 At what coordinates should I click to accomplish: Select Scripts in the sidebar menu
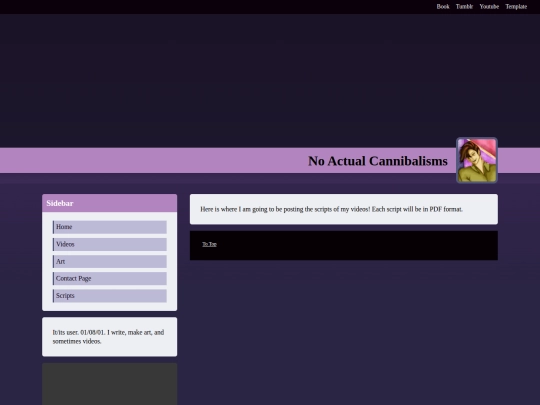110,296
